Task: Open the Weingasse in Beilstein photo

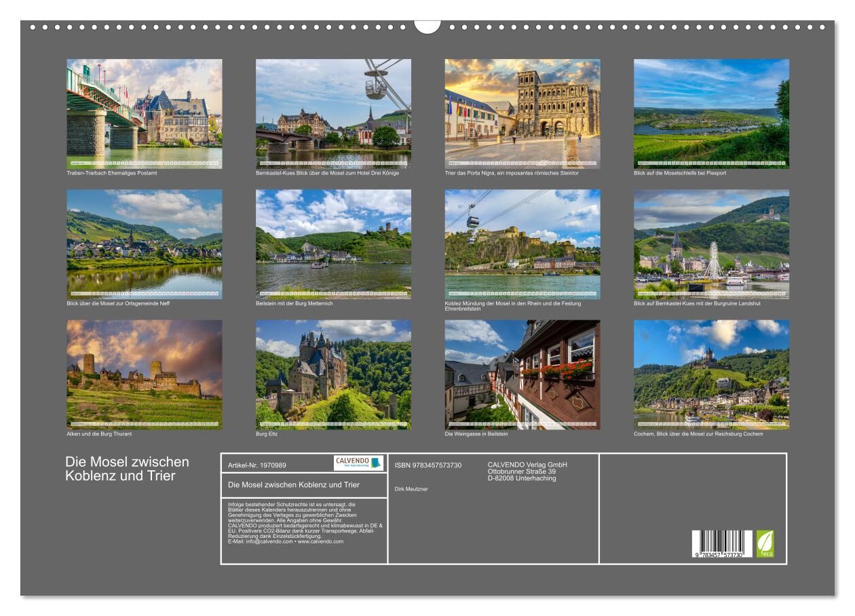Action: pos(522,374)
